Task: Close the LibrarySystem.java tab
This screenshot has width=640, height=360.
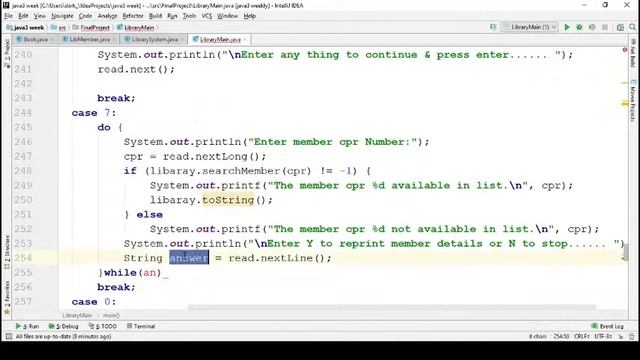Action: tap(182, 40)
